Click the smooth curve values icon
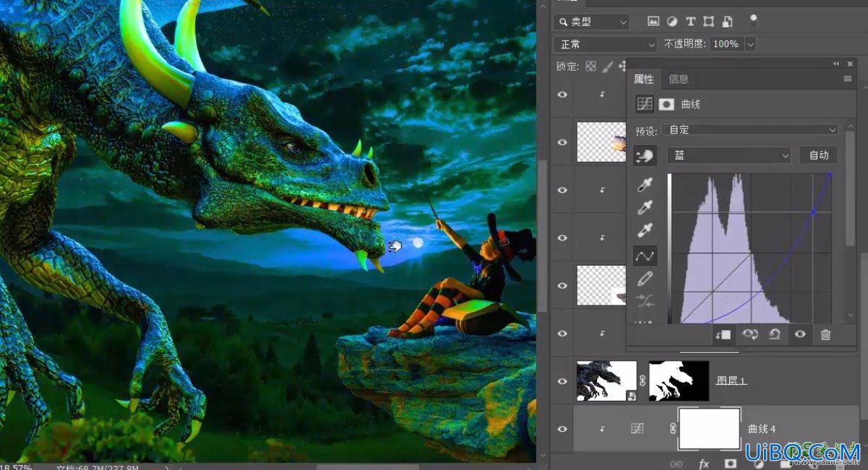Screen dimensions: 868x470 tap(645, 301)
